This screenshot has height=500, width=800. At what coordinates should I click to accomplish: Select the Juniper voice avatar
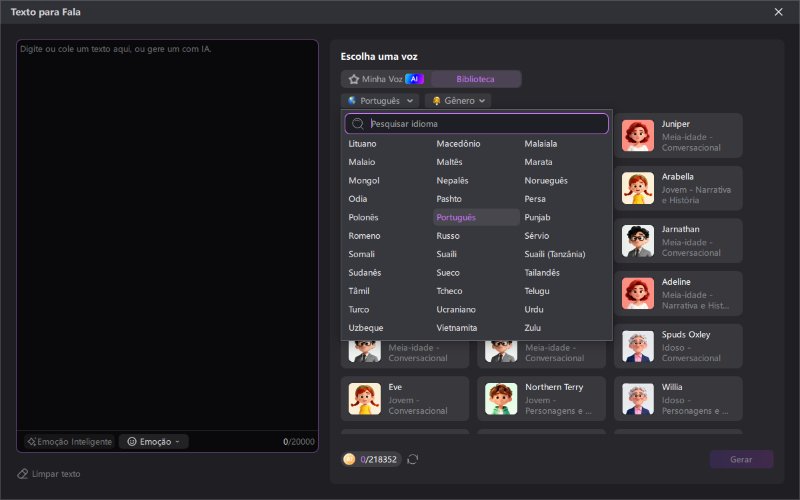point(638,136)
